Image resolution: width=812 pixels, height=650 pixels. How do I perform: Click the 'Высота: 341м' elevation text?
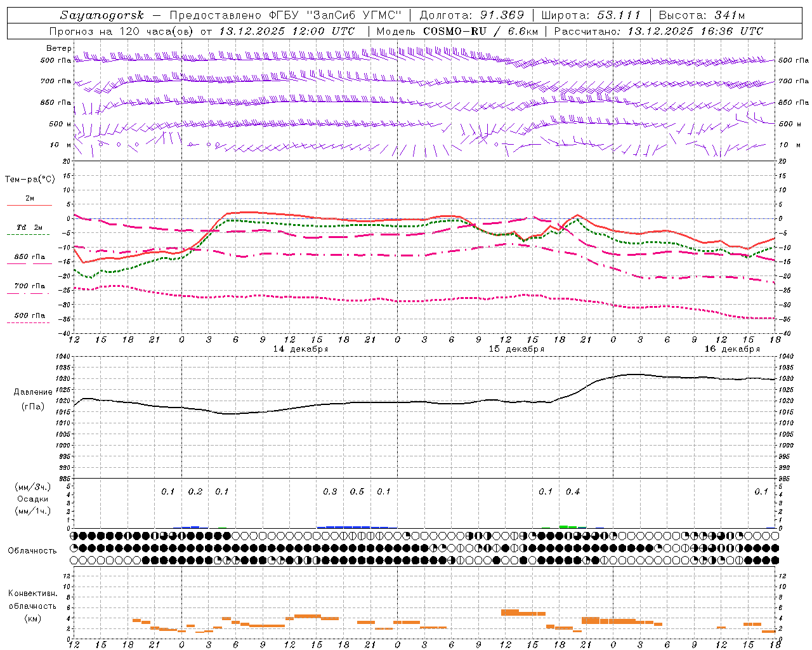(x=702, y=15)
